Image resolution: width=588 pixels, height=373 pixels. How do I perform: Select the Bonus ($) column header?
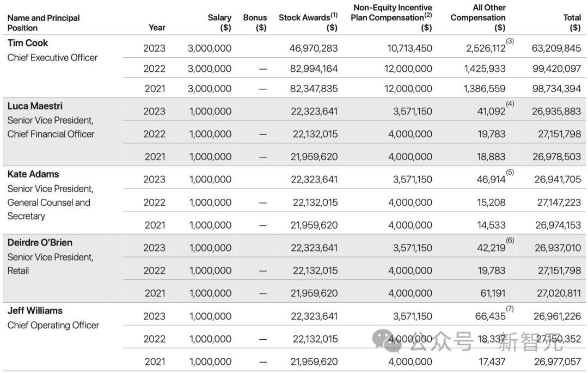click(x=255, y=22)
